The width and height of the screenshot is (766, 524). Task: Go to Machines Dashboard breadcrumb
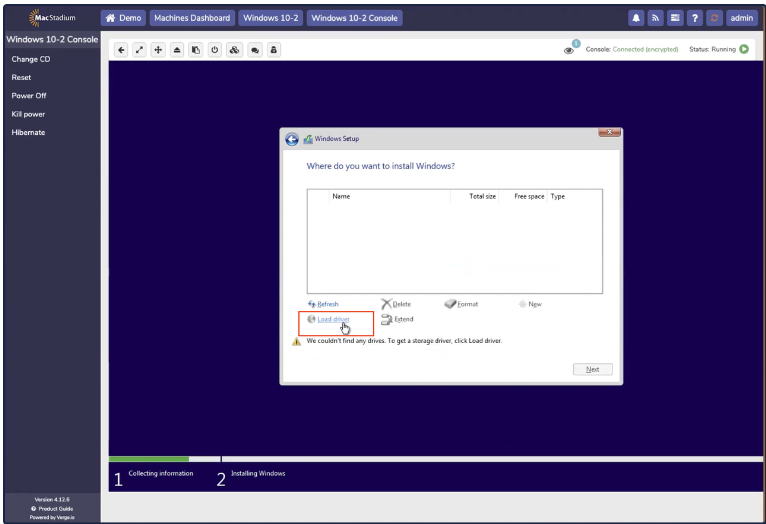tap(193, 18)
